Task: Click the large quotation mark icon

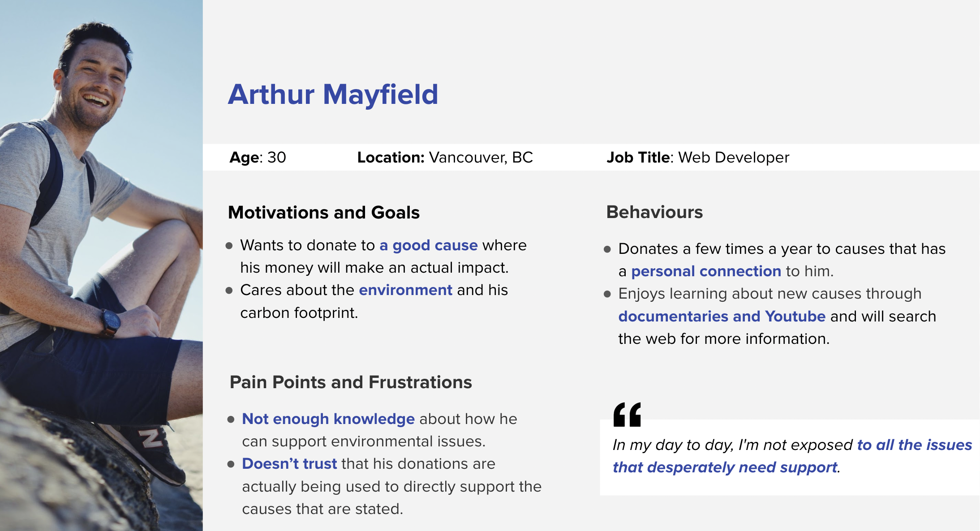Action: point(627,415)
